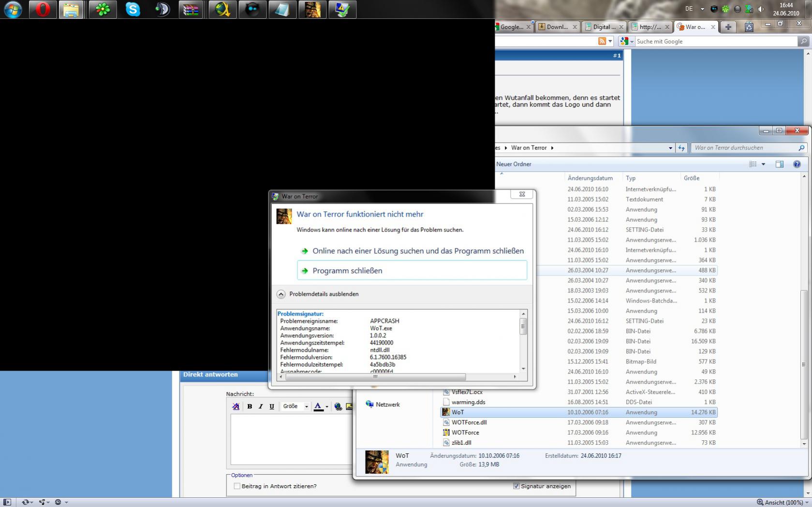Open the notepad taskbar icon
This screenshot has width=812, height=507.
coord(282,9)
